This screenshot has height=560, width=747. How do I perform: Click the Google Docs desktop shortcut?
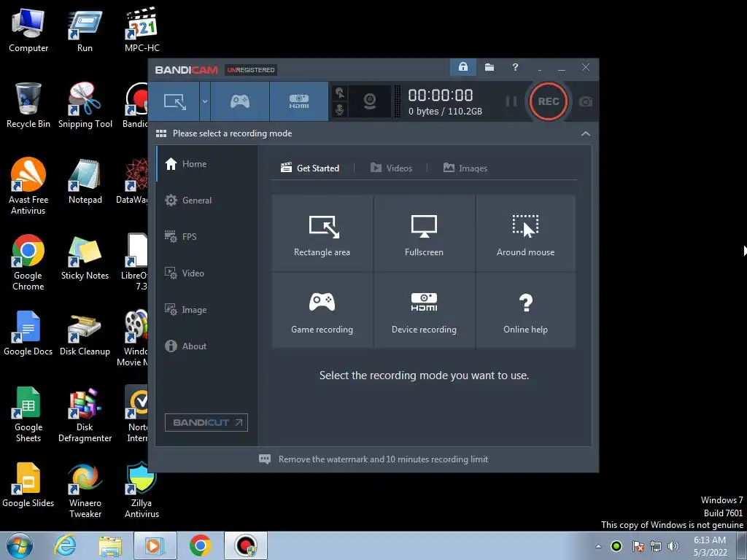pyautogui.click(x=28, y=333)
